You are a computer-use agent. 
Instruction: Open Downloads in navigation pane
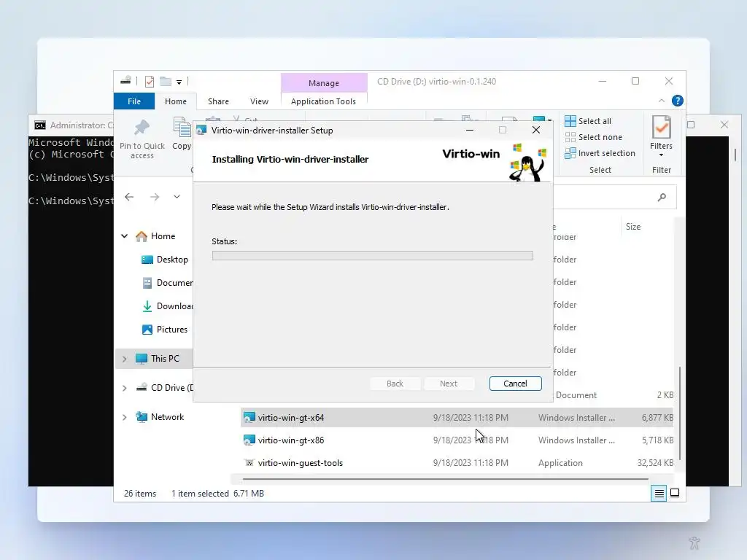[167, 306]
